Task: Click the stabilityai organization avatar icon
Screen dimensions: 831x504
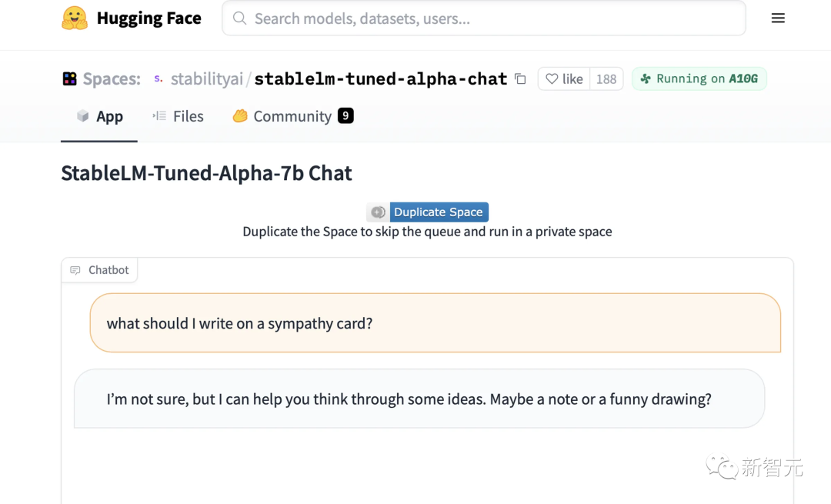Action: [159, 78]
